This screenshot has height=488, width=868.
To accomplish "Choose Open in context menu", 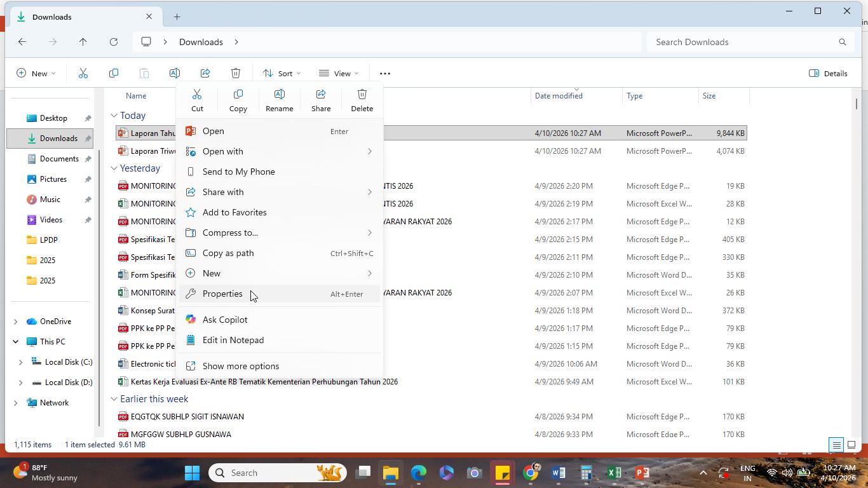I will point(280,131).
